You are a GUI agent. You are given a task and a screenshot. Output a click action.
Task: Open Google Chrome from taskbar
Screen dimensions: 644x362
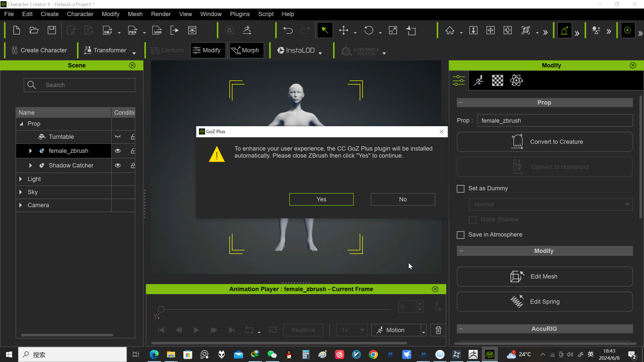click(373, 355)
